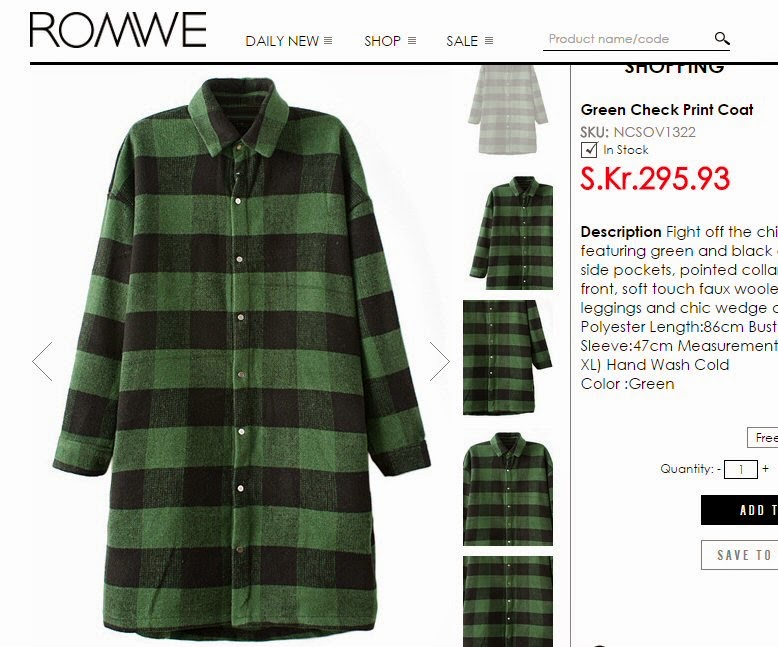
Task: Click the search magnifier icon
Action: 722,38
